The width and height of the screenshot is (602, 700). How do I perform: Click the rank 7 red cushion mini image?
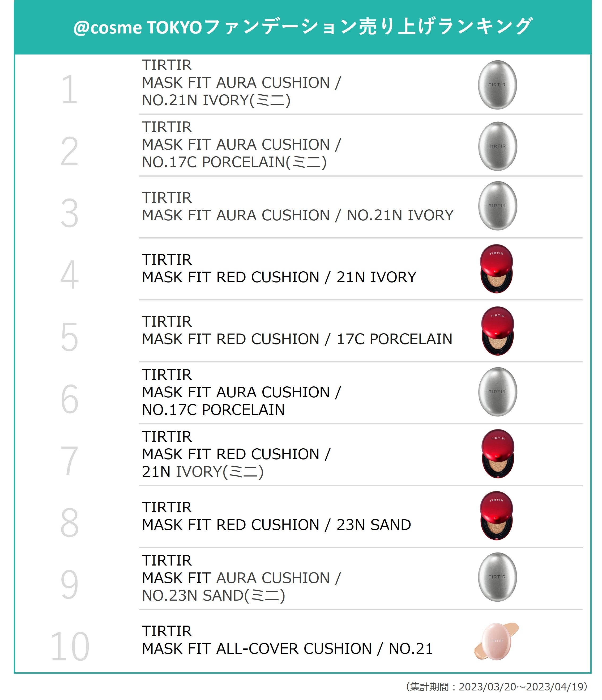pos(498,454)
